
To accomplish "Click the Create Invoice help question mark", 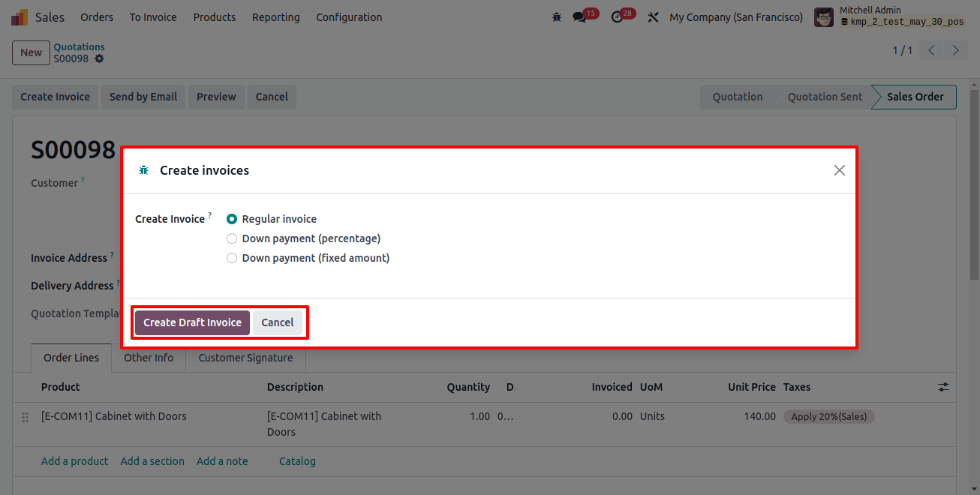I will pyautogui.click(x=210, y=215).
